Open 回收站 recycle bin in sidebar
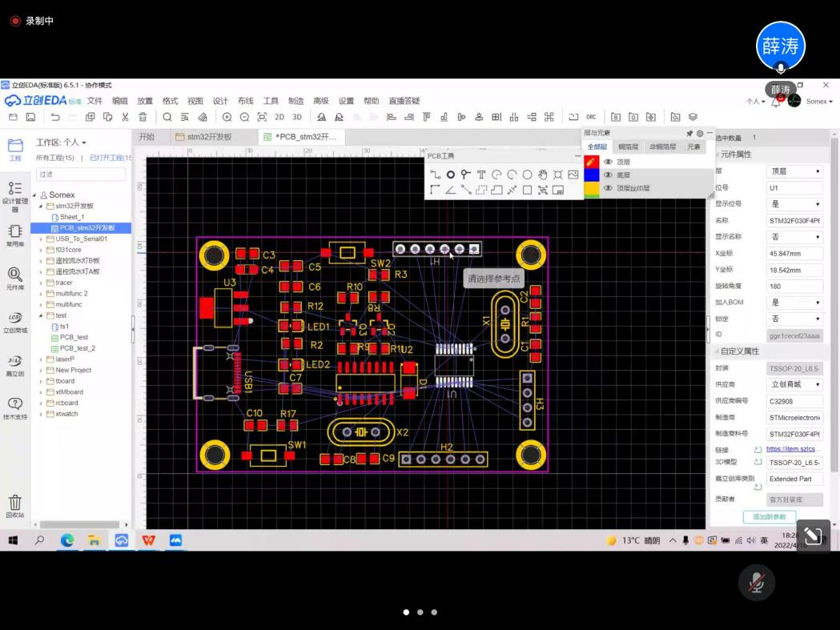Viewport: 840px width, 630px height. click(14, 506)
